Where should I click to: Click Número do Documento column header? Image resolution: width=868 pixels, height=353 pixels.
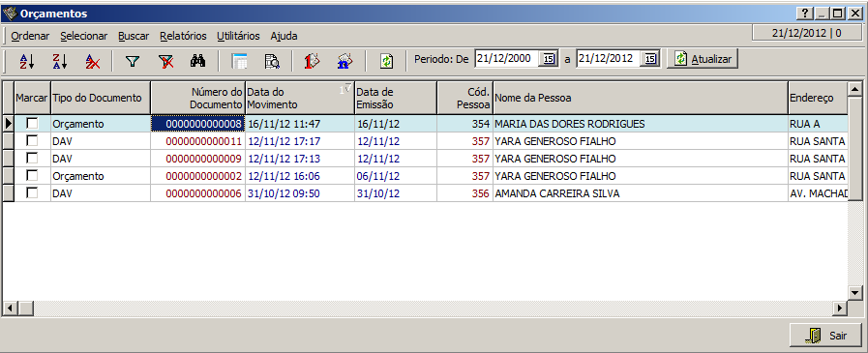(x=197, y=98)
